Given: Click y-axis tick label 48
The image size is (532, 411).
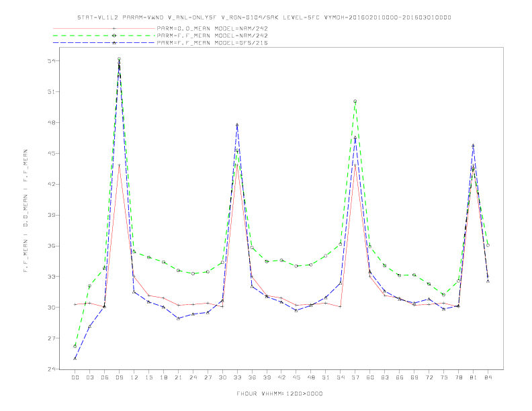Looking at the screenshot, I should tap(52, 122).
